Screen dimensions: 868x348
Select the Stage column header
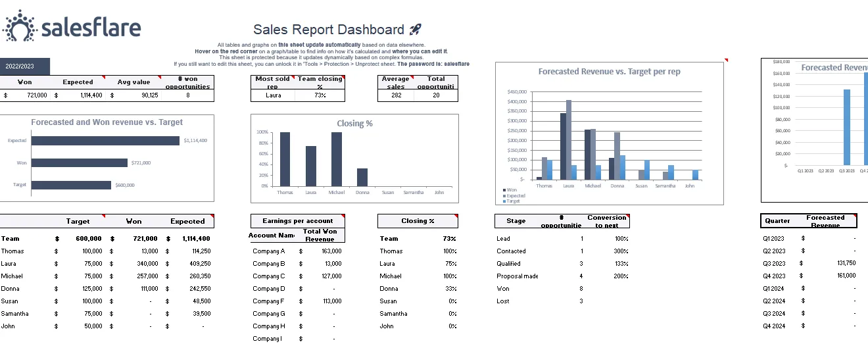pyautogui.click(x=516, y=221)
